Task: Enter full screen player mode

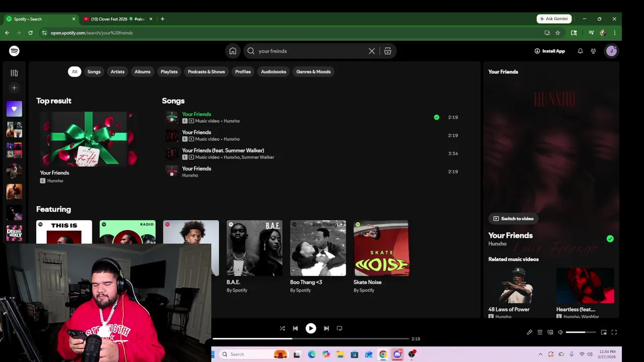Action: point(614,332)
